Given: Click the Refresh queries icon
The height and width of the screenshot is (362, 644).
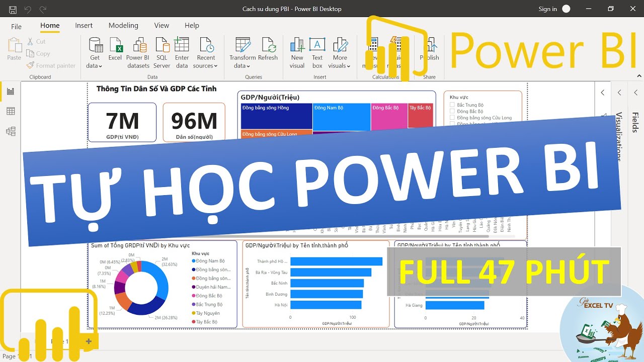Looking at the screenshot, I should click(268, 45).
